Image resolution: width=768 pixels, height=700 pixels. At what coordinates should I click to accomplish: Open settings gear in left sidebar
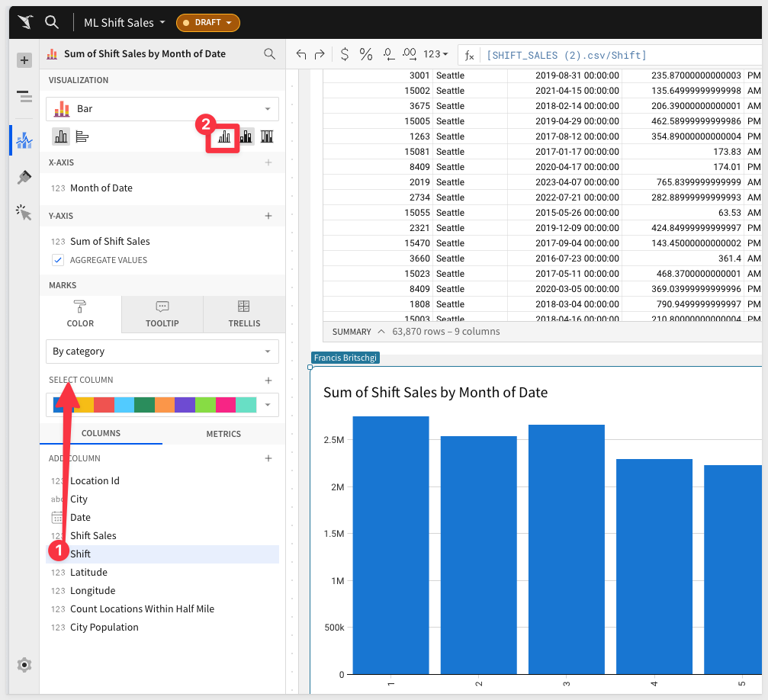(24, 665)
